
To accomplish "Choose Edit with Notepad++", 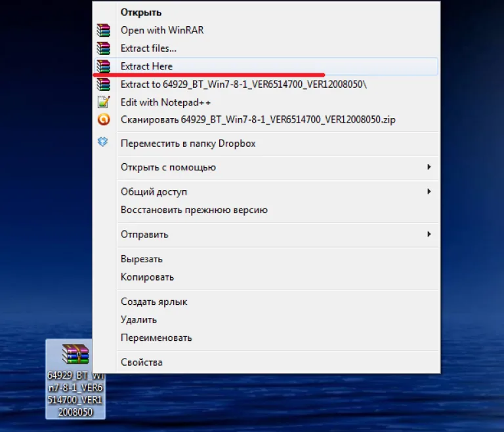I will pos(267,102).
